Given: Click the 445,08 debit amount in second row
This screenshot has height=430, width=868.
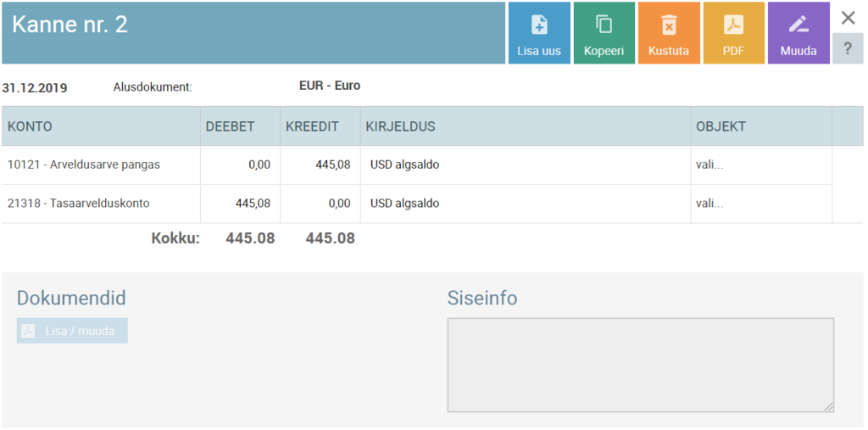Looking at the screenshot, I should [253, 204].
